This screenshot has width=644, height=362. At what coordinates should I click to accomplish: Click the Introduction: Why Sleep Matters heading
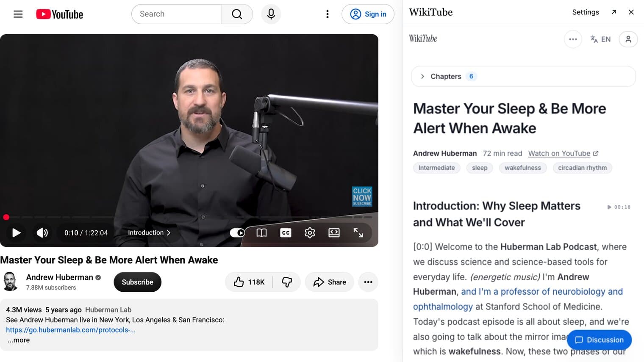[497, 214]
